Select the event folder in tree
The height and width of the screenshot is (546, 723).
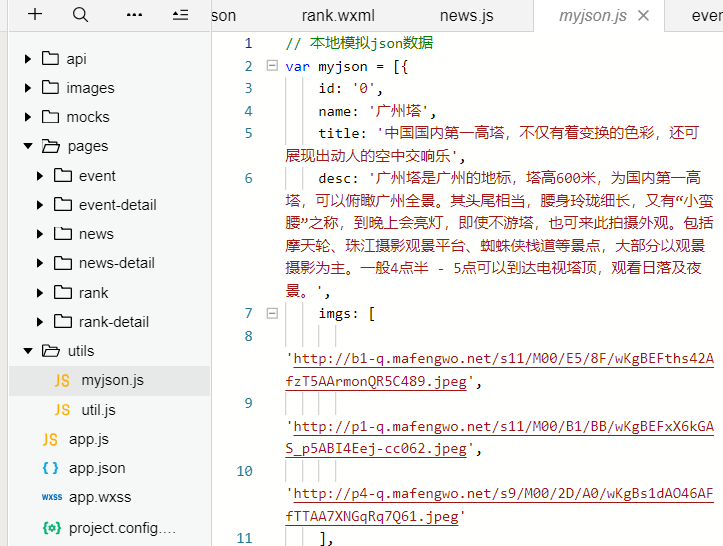click(x=97, y=176)
